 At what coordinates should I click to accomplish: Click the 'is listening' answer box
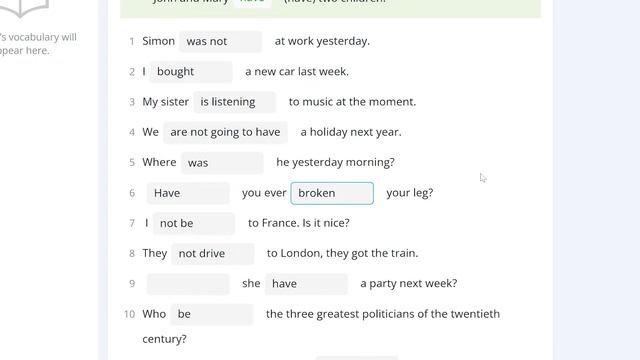(x=235, y=102)
